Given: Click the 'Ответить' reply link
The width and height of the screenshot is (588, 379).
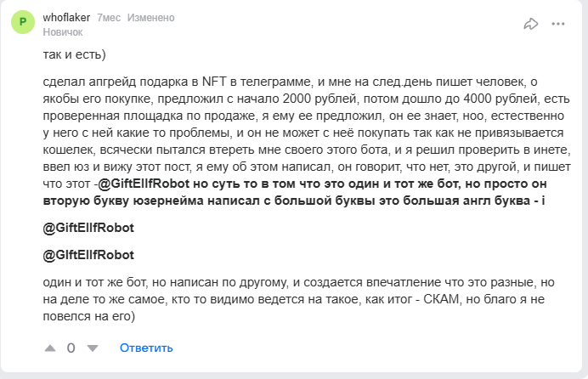Looking at the screenshot, I should pos(146,348).
